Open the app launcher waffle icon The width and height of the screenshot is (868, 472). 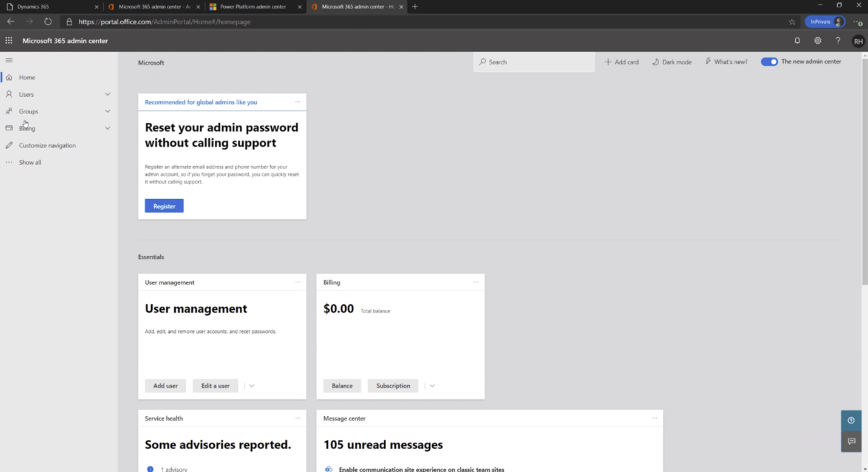[x=8, y=41]
